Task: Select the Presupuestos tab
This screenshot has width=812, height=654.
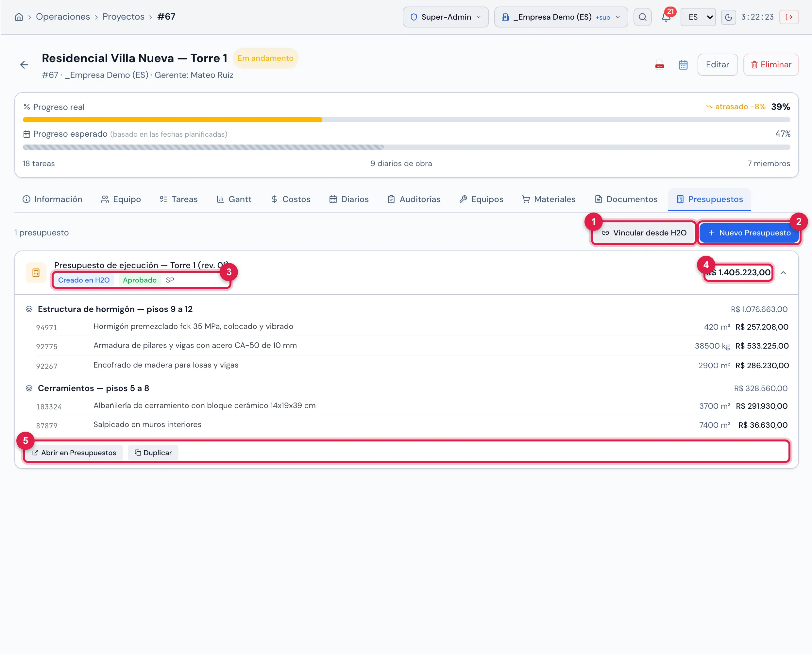Action: pos(710,199)
